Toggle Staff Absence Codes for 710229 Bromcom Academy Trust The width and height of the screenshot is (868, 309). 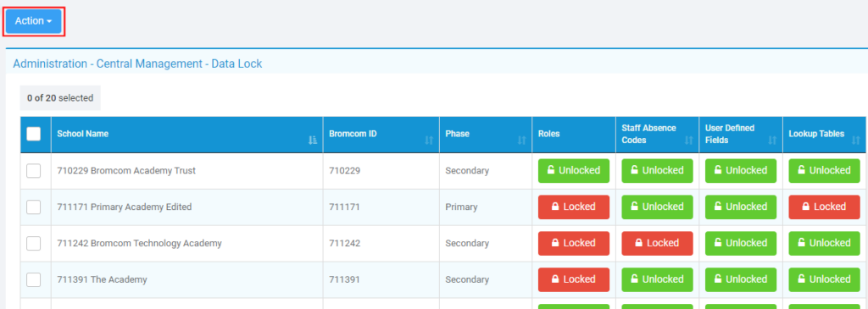657,171
